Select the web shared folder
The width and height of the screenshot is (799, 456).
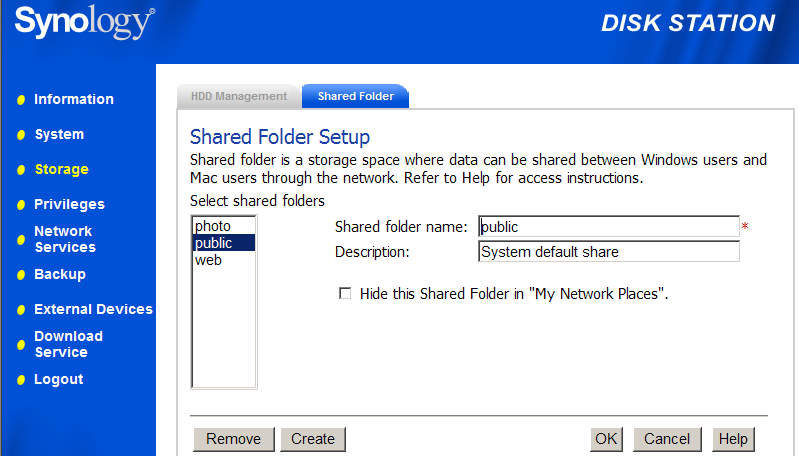pos(209,260)
